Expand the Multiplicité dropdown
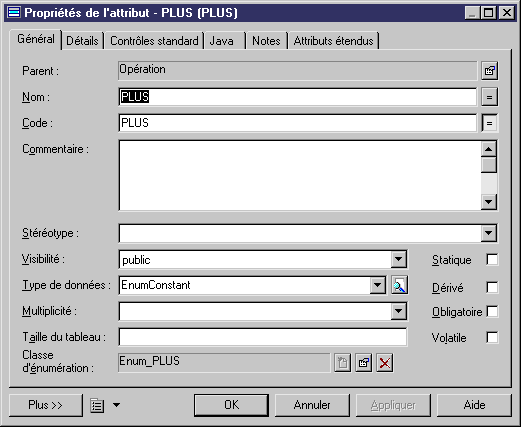This screenshot has width=521, height=427. [x=399, y=311]
